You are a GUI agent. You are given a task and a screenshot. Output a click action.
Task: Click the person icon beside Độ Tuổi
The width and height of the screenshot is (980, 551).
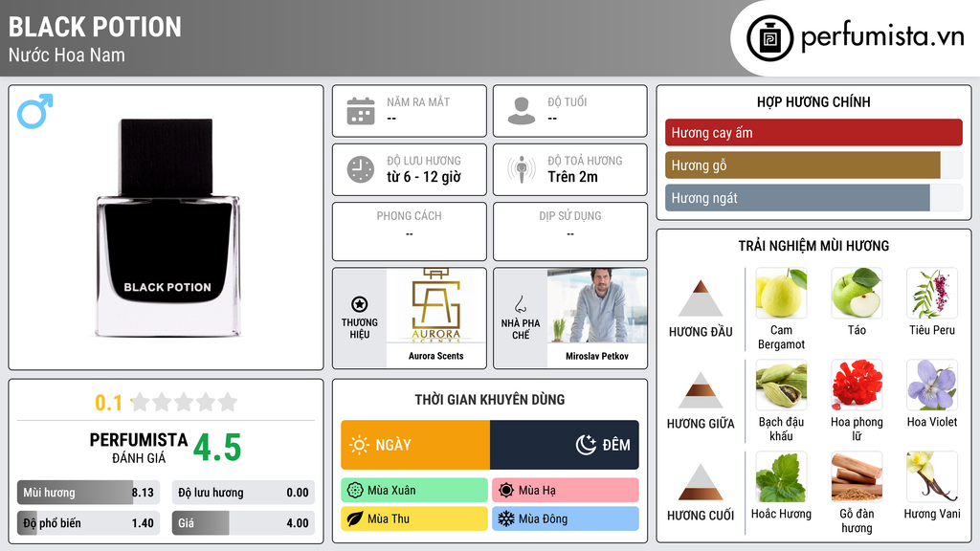tap(522, 111)
